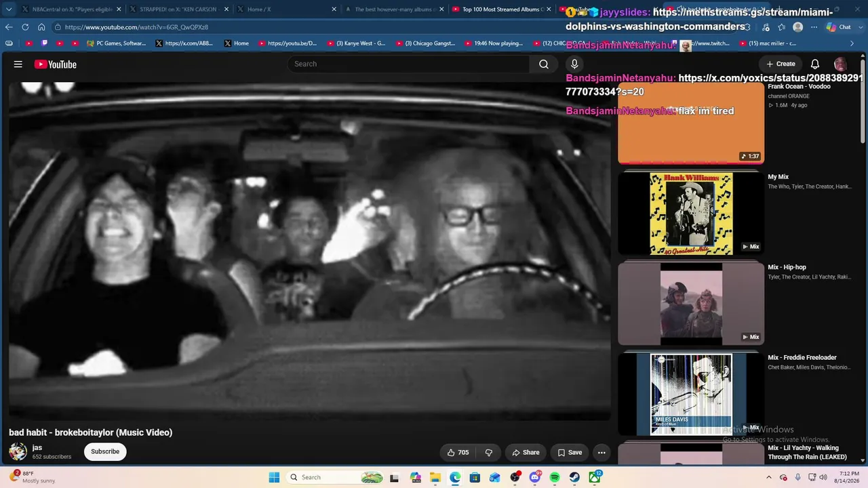Open the 'Frank Ocean - Voodoo' video title
Viewport: 868px width, 488px height.
(799, 87)
